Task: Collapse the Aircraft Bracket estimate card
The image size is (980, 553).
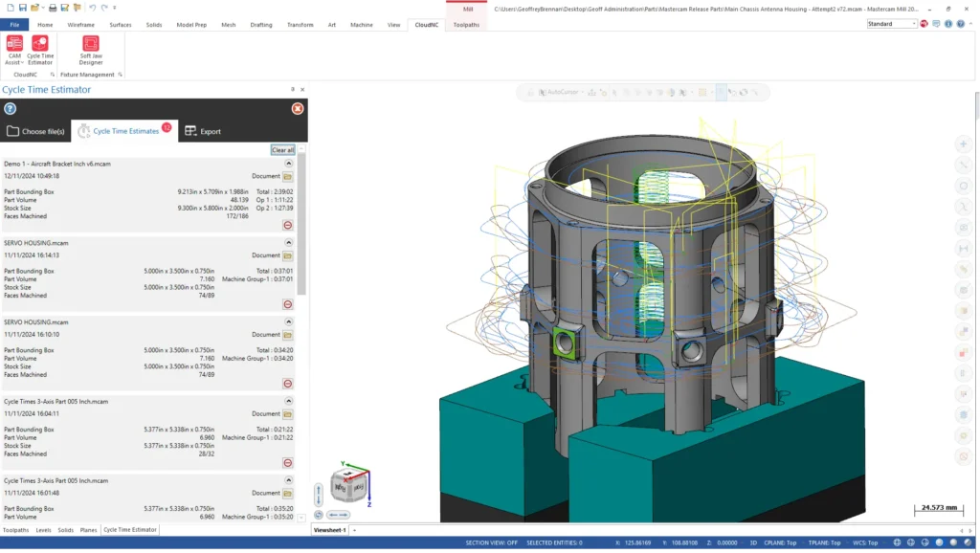Action: (x=288, y=163)
